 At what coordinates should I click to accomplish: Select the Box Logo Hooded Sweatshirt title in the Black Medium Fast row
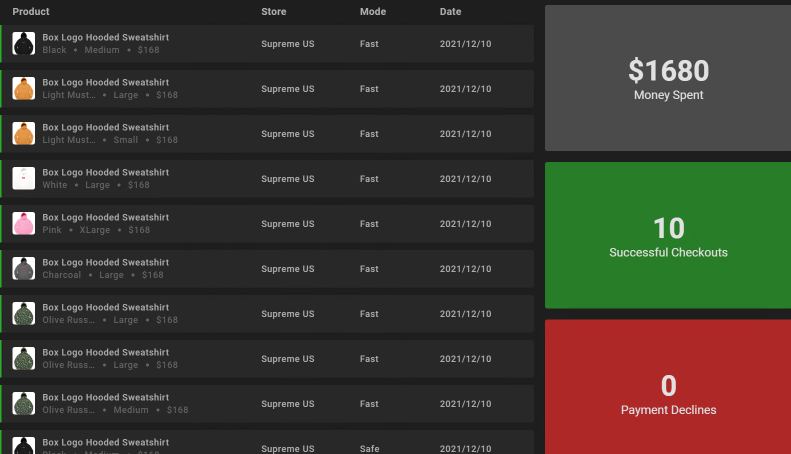click(x=105, y=37)
